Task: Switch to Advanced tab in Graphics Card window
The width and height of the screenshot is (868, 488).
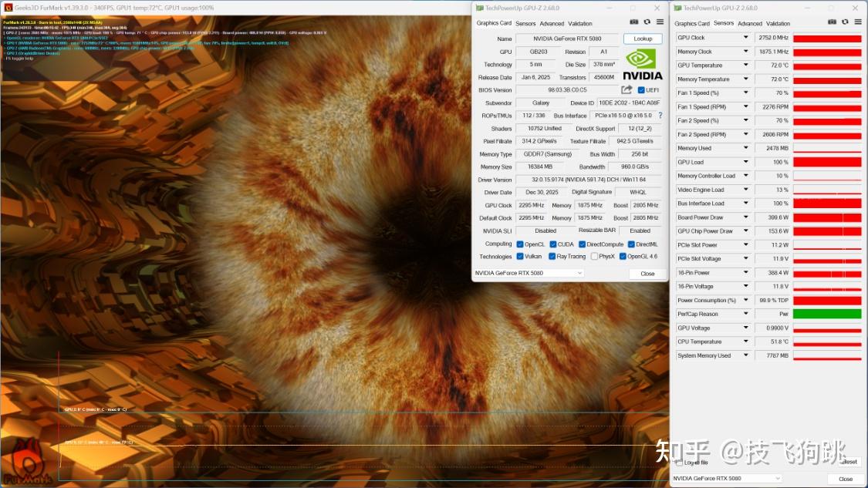Action: tap(552, 24)
